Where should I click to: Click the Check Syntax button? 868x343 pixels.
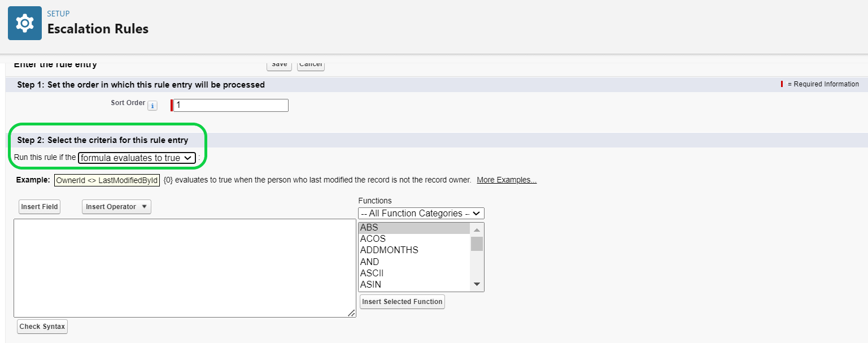click(x=42, y=326)
